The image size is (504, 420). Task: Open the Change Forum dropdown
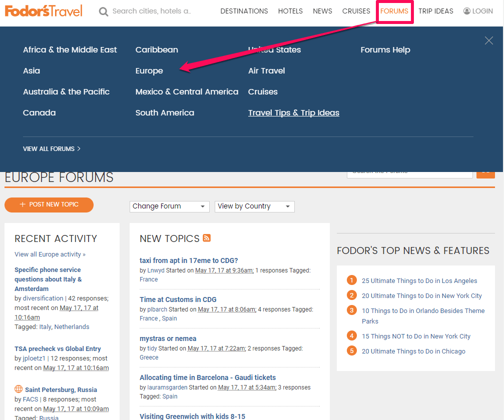[x=169, y=206]
